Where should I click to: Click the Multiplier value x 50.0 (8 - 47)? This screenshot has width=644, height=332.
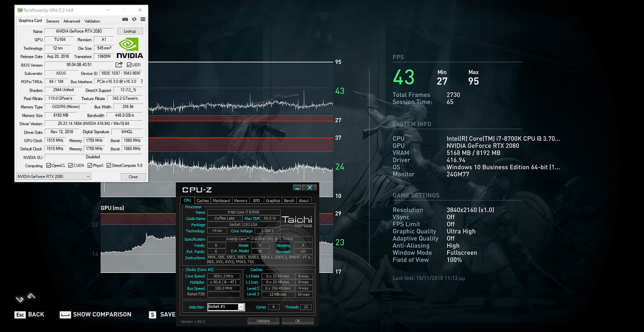tap(223, 282)
